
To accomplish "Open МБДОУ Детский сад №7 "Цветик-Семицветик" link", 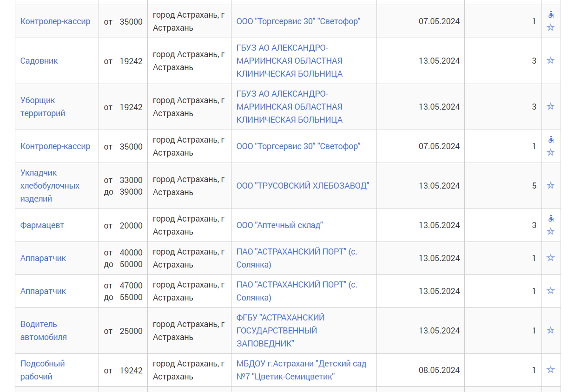I will (301, 370).
